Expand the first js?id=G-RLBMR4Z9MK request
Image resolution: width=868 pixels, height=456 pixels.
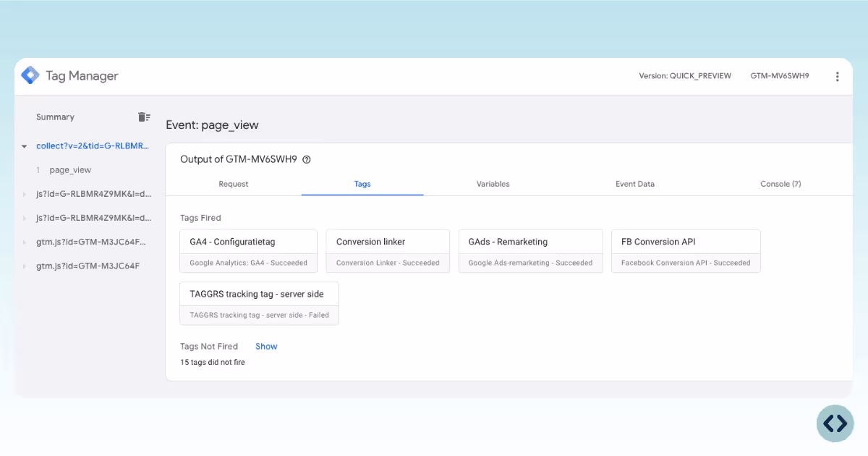[25, 194]
